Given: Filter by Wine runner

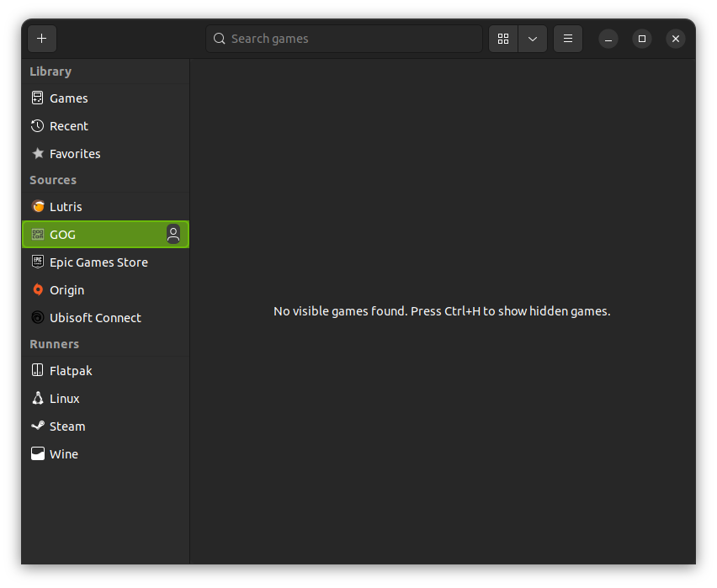Looking at the screenshot, I should pos(106,454).
